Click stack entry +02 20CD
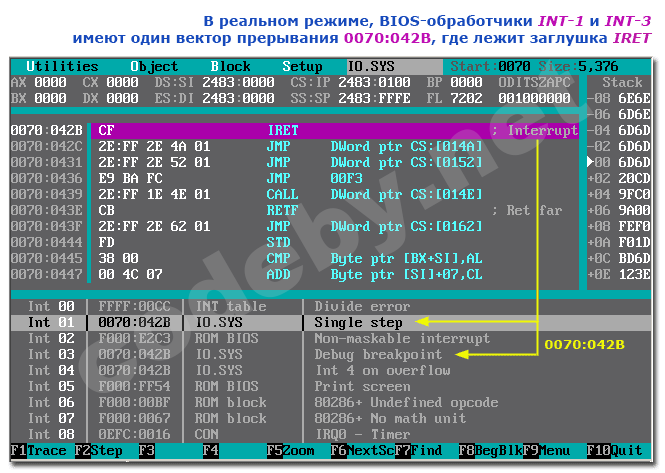The image size is (665, 473). [x=619, y=178]
